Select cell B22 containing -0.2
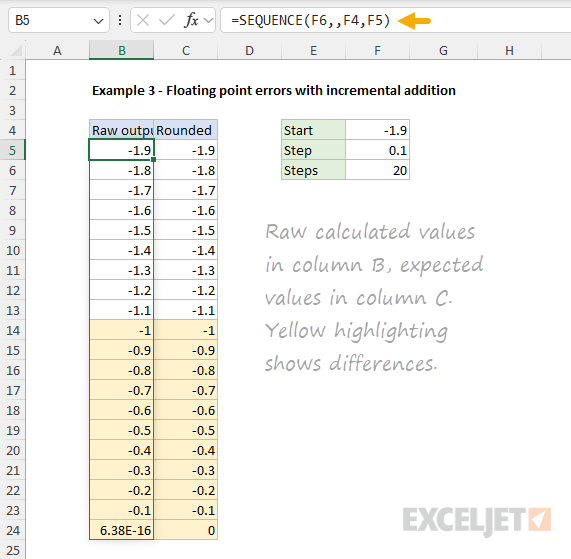Screen dimensions: 571x559 (x=122, y=490)
